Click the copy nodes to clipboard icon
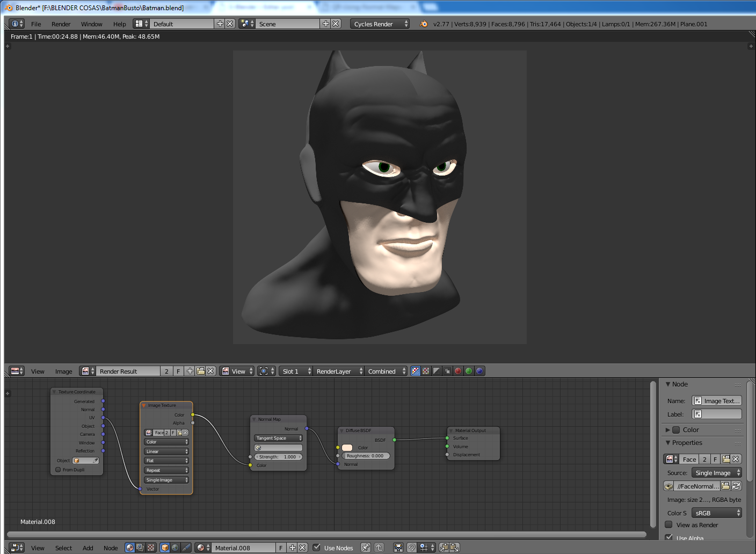This screenshot has width=756, height=554. coord(444,548)
